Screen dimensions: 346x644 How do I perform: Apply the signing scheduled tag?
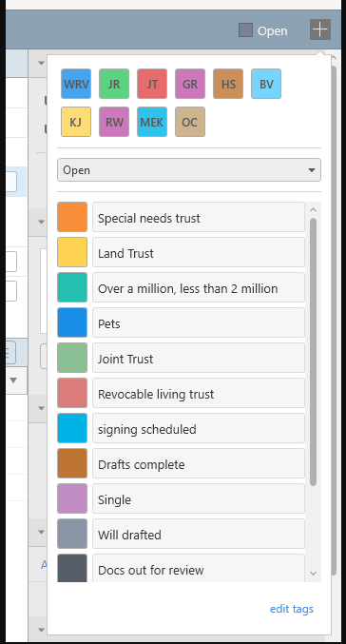pos(199,429)
